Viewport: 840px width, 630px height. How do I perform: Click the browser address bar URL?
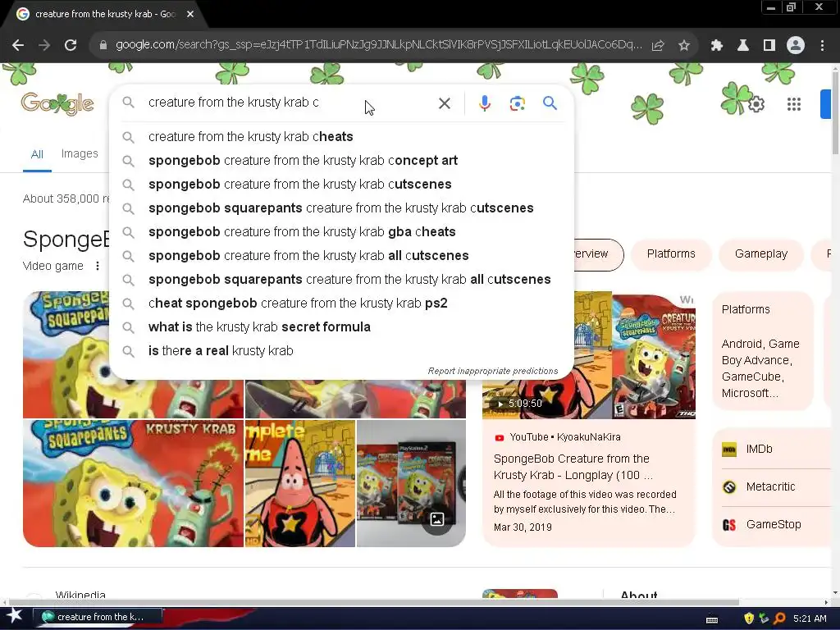[x=378, y=45]
